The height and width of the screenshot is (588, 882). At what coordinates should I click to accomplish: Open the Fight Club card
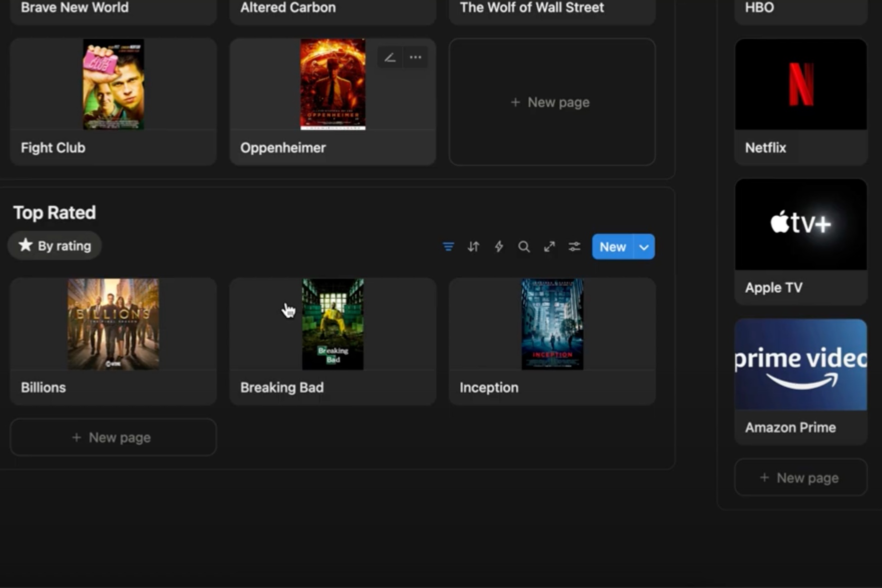click(x=113, y=102)
